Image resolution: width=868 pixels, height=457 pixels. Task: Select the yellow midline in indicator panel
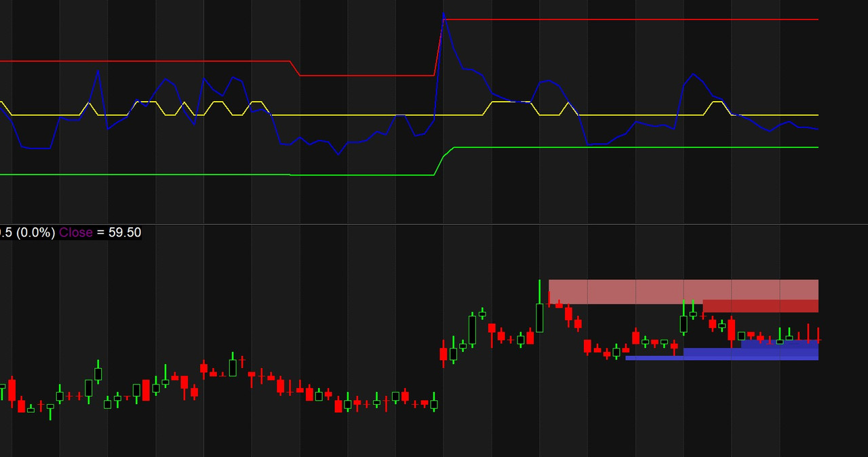coord(380,115)
